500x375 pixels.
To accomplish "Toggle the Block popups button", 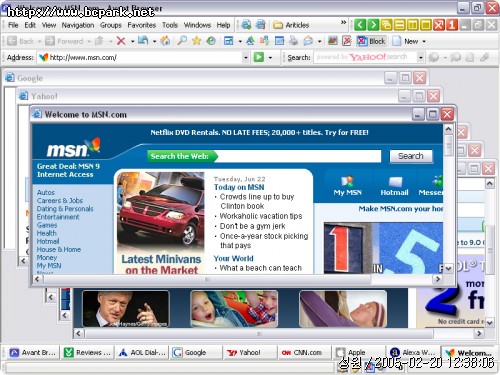I will click(x=371, y=41).
